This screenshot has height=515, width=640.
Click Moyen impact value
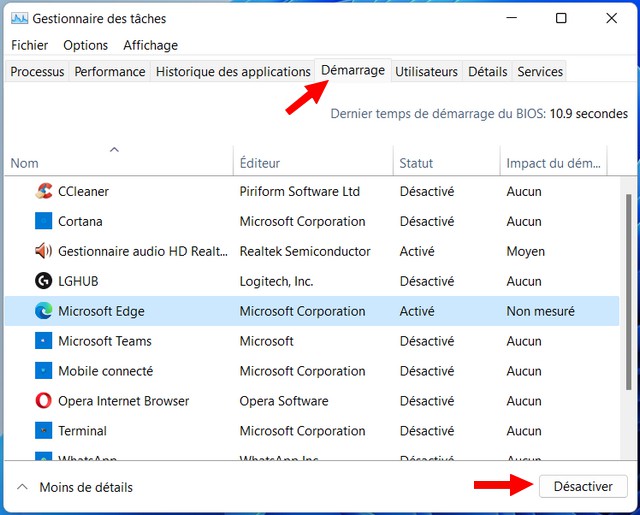tap(525, 251)
